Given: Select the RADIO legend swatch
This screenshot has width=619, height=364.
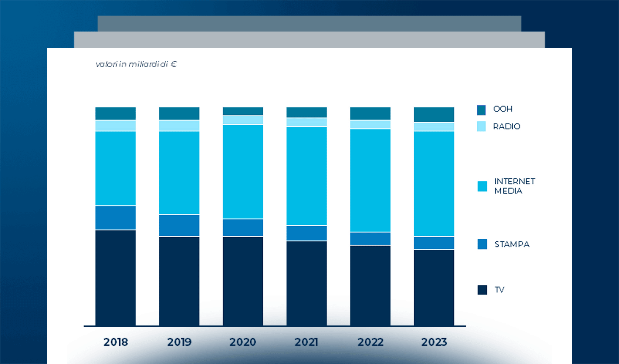Looking at the screenshot, I should tap(482, 126).
